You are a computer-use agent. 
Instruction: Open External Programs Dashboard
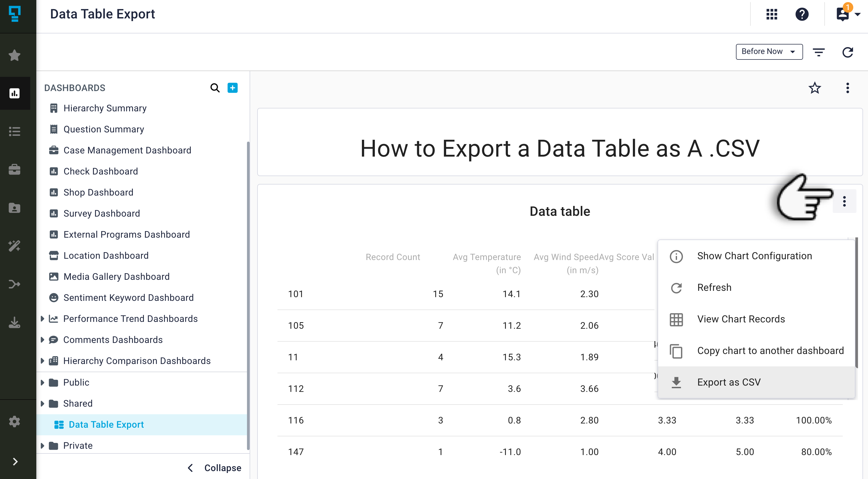(126, 234)
